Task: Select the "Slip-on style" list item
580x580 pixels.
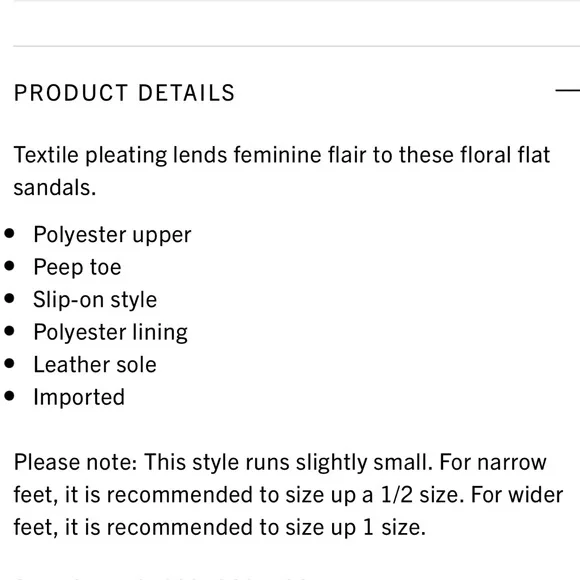Action: pos(95,300)
